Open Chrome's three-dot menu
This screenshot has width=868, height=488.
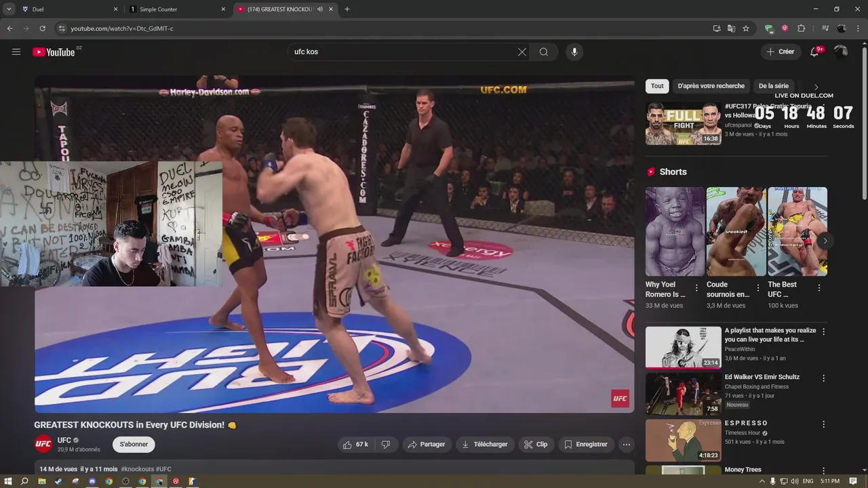(x=858, y=28)
